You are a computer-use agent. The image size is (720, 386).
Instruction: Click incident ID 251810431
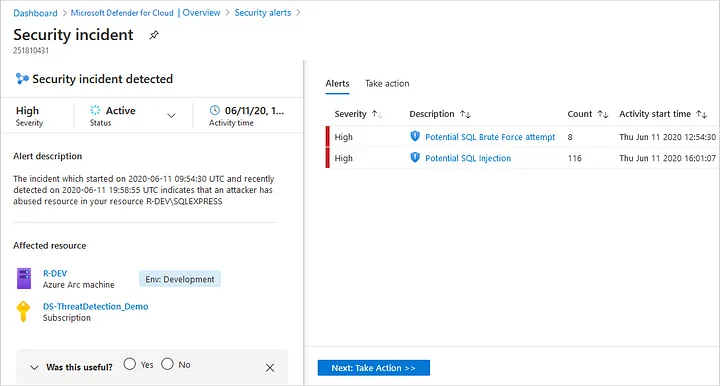[x=31, y=50]
